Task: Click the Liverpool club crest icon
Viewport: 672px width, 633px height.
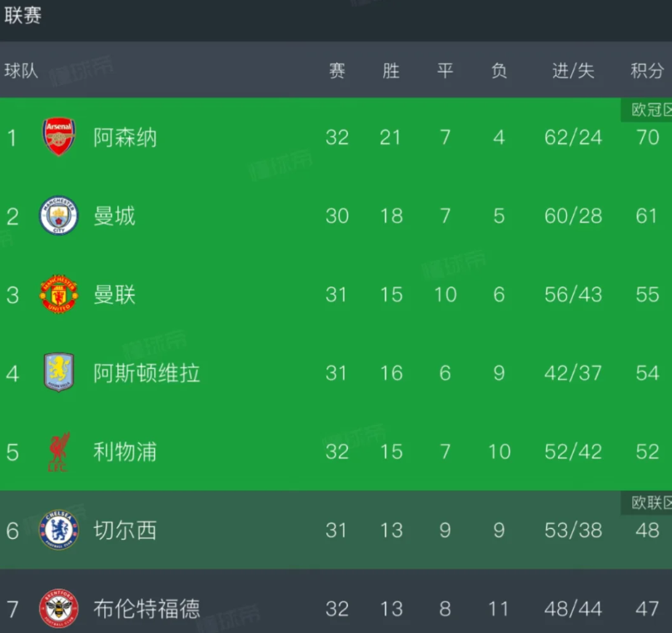Action: pos(59,452)
